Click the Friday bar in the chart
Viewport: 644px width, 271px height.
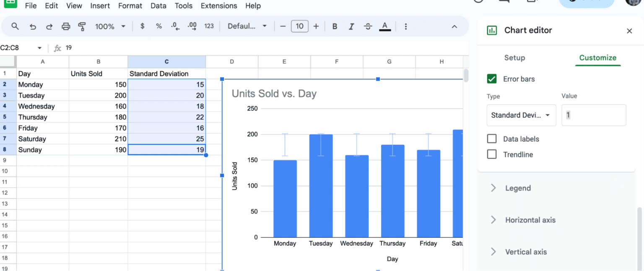428,194
